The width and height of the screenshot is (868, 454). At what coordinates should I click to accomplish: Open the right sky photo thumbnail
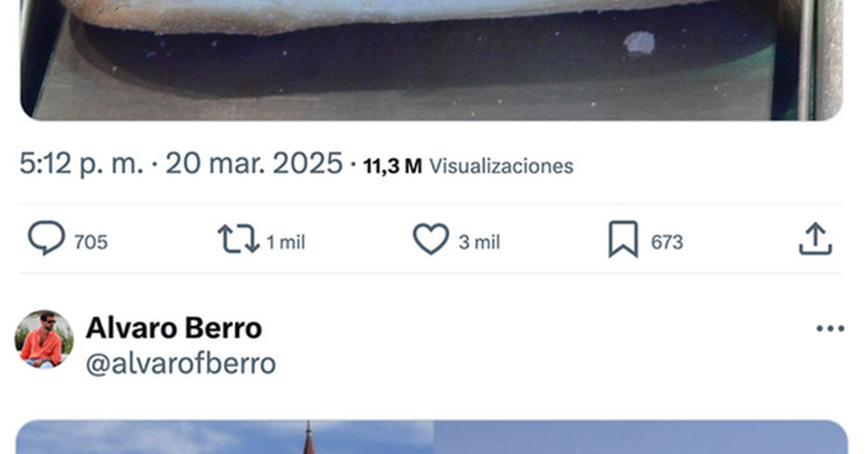pos(641,437)
